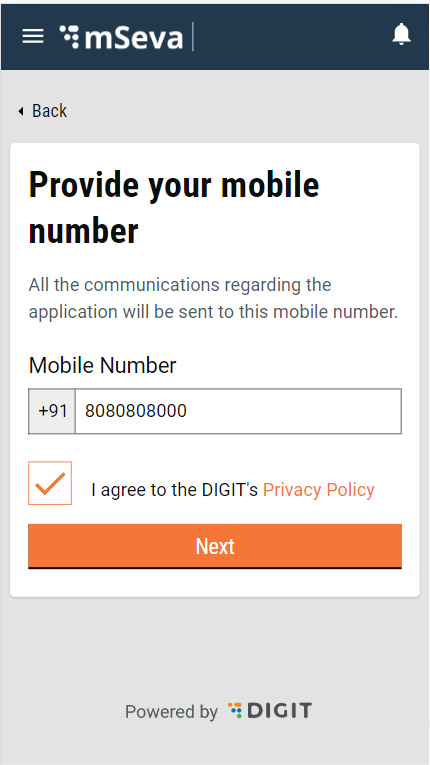Click the mSeva dotted logo mark
Viewport: 430px width, 765px height.
tap(69, 37)
